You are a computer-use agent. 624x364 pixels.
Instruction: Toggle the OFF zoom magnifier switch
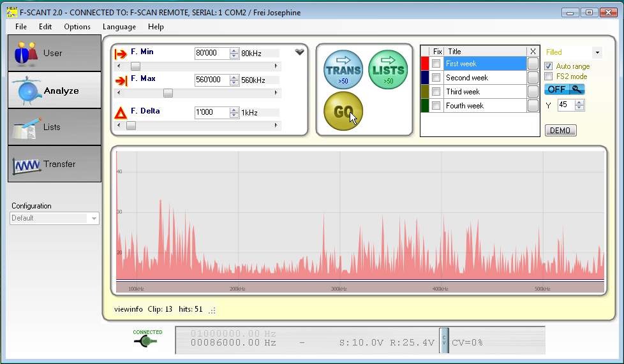(564, 89)
